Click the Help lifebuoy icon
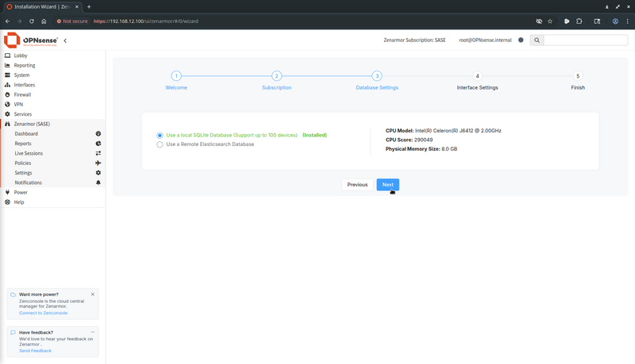 tap(7, 201)
